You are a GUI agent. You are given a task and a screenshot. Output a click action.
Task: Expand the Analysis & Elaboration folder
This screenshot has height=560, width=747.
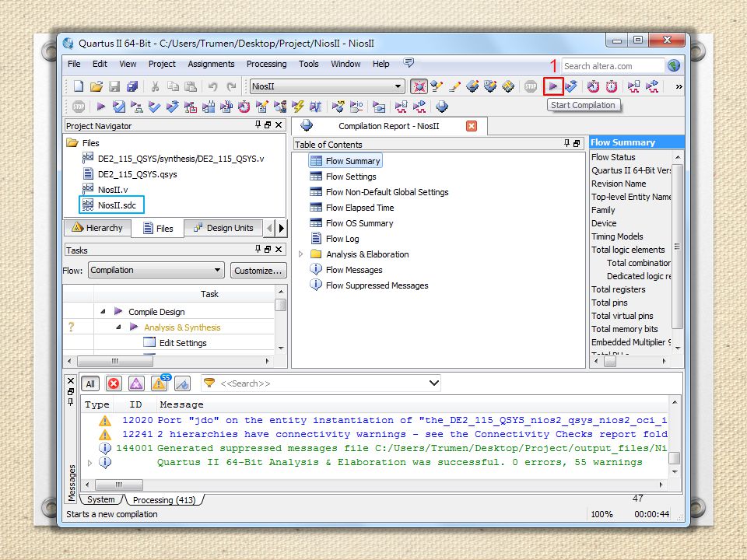coord(300,254)
